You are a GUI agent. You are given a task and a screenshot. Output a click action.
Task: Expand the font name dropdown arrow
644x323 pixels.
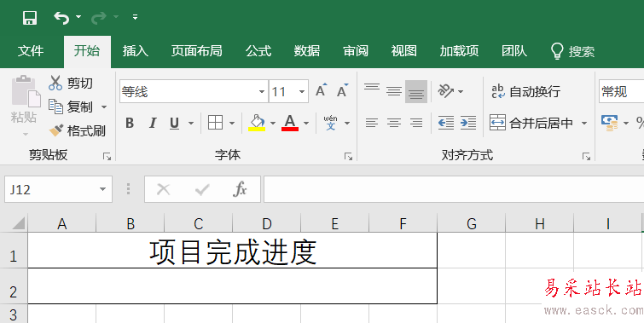tap(262, 91)
